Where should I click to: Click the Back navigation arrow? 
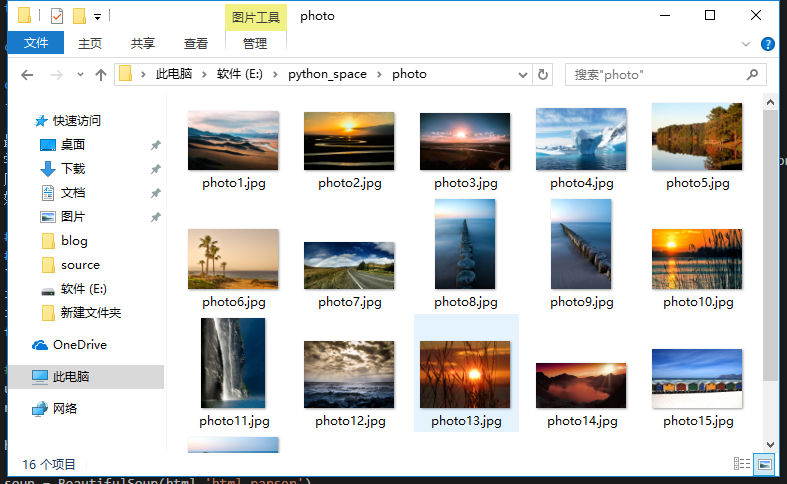tap(27, 75)
